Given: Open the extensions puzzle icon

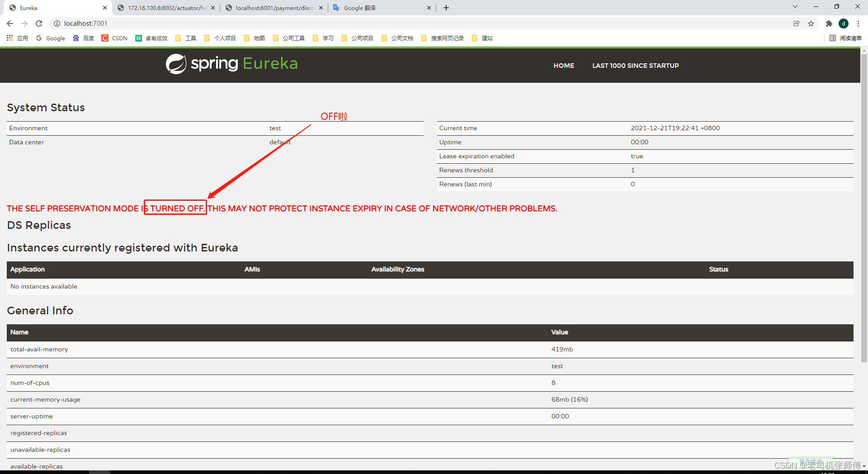Looking at the screenshot, I should click(829, 24).
